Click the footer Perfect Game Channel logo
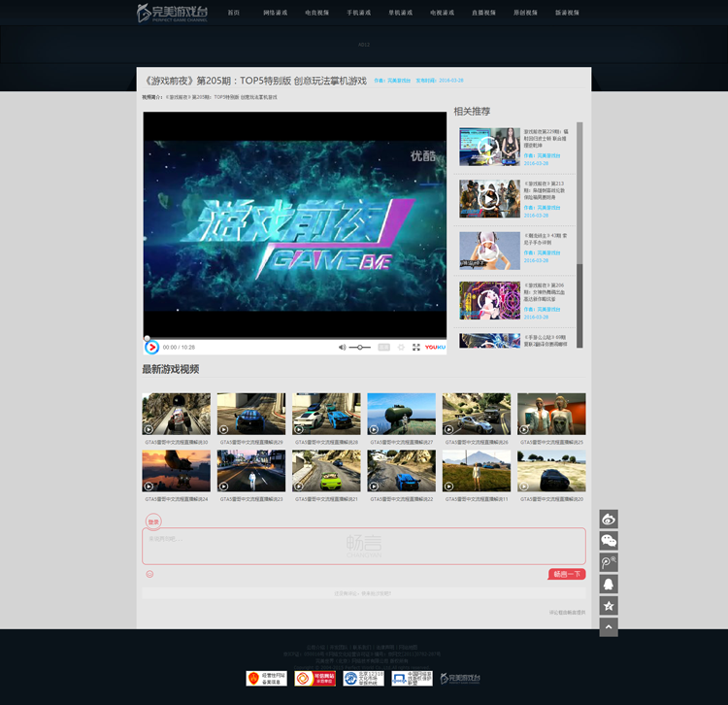This screenshot has height=705, width=728. (460, 679)
